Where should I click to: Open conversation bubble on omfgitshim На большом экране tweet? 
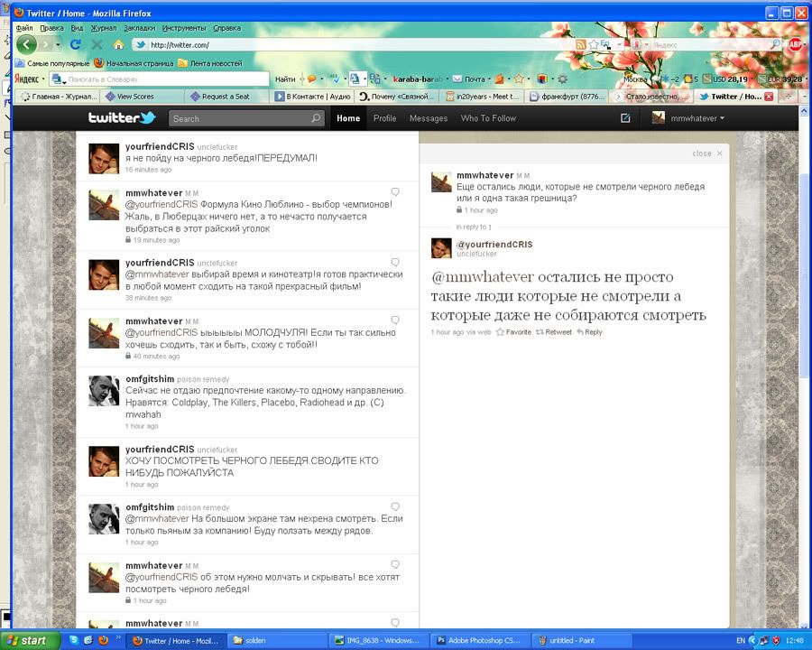pos(395,506)
